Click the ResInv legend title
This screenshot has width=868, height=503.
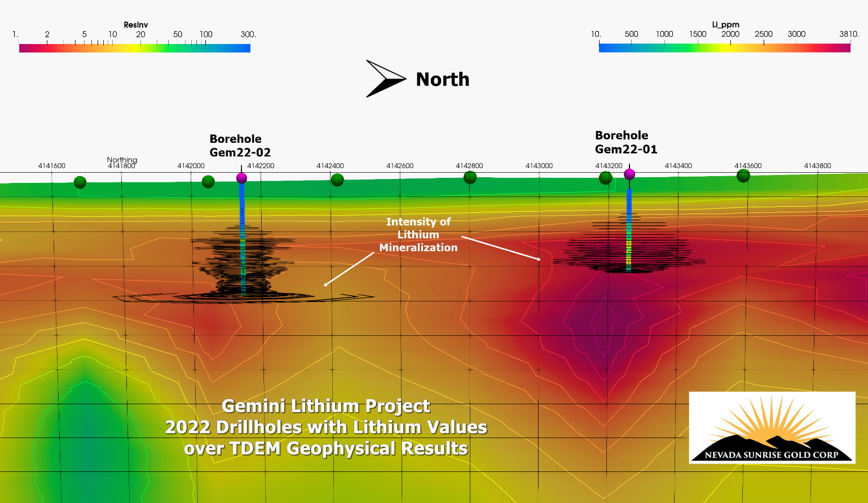[136, 25]
